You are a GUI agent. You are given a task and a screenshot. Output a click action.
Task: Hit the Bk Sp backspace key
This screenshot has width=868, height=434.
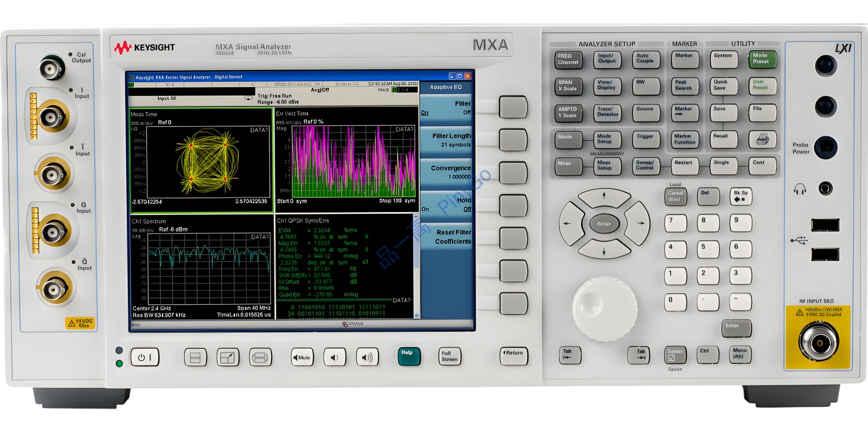(x=740, y=196)
